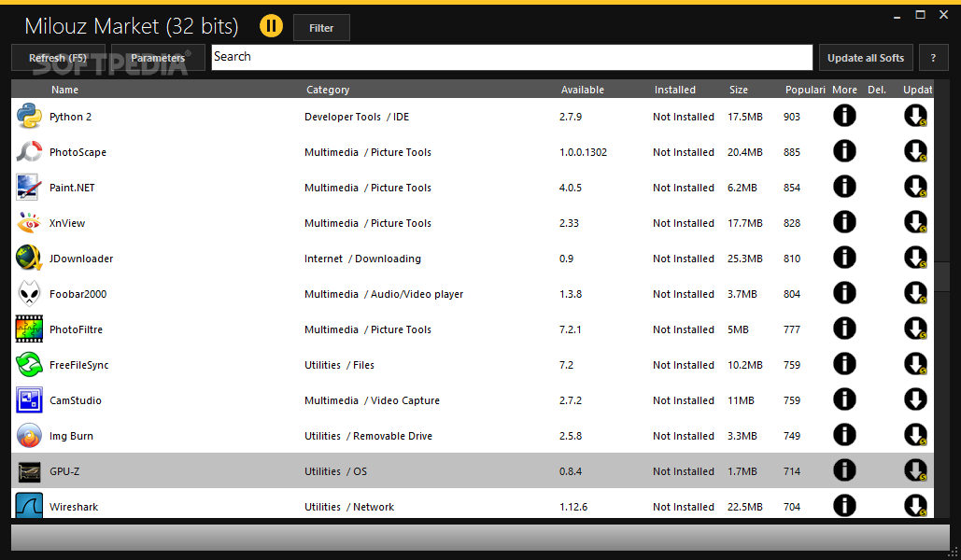The image size is (961, 560).
Task: Download JDownloader using arrow icon
Action: click(x=915, y=258)
